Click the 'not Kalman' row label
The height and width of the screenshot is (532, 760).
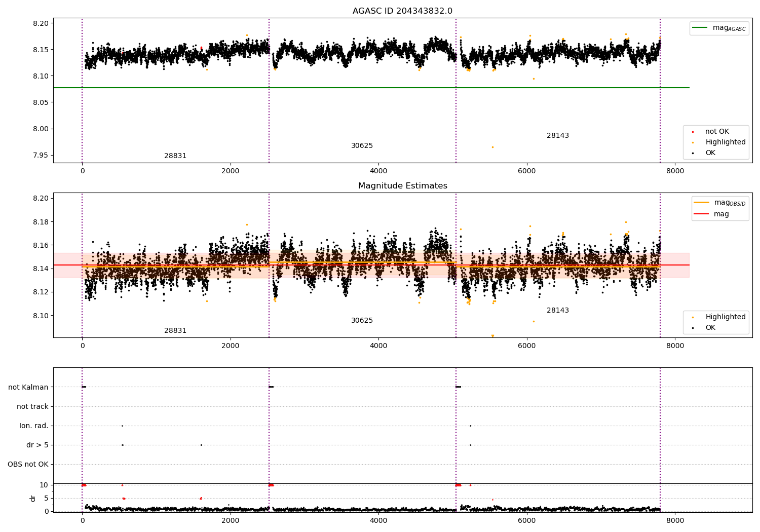[x=28, y=388]
